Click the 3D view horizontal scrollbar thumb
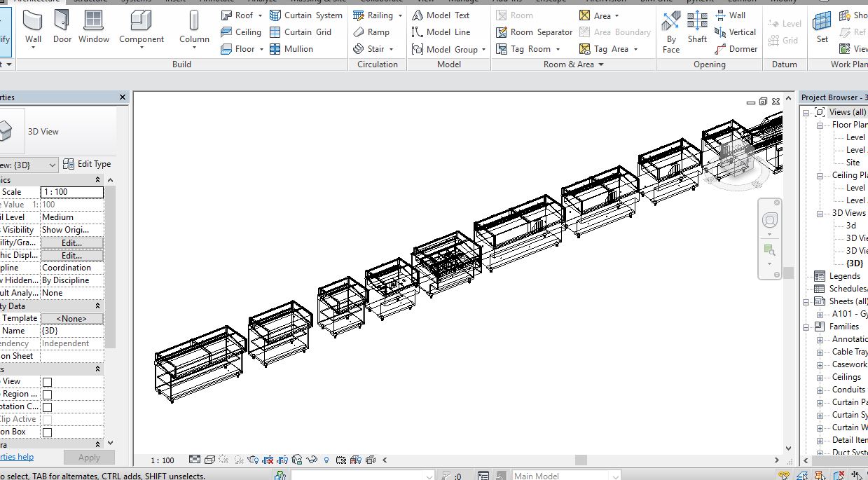868x480 pixels. pyautogui.click(x=581, y=460)
